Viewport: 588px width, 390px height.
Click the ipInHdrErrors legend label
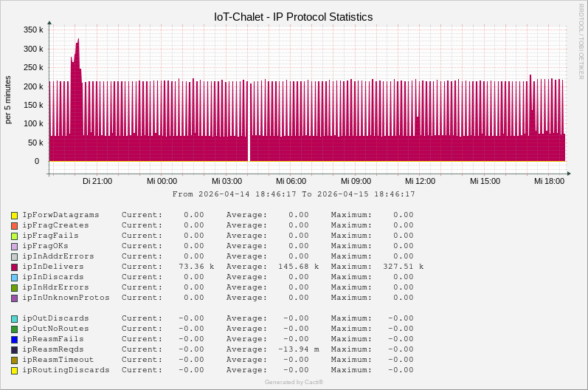[55, 287]
